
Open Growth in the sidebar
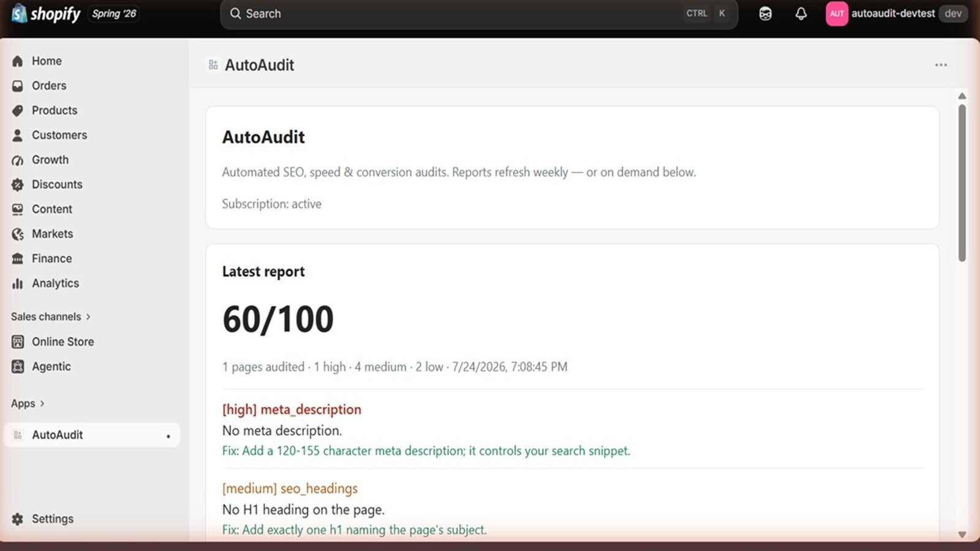[50, 160]
